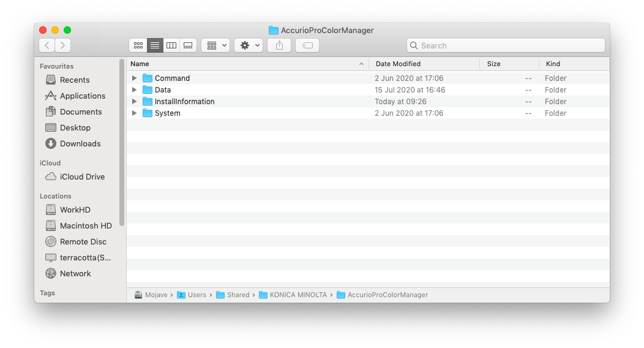The width and height of the screenshot is (644, 348).
Task: Click the sidebar vertical scrollbar
Action: tap(122, 141)
